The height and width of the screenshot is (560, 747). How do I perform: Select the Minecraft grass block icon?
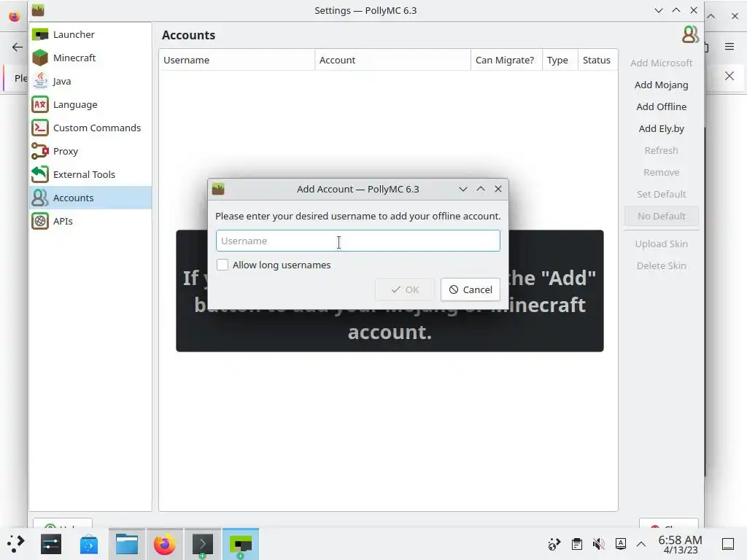[x=40, y=58]
